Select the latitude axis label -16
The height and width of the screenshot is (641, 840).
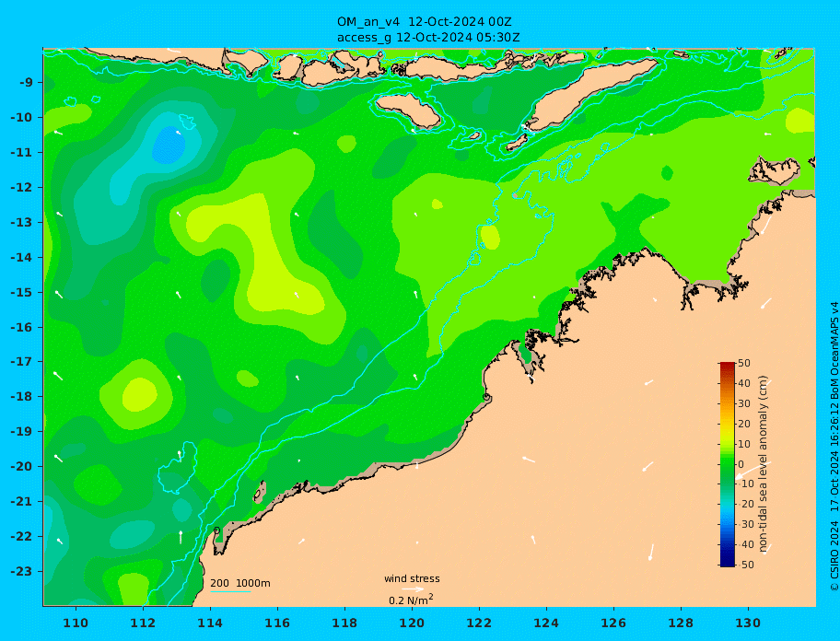(x=21, y=327)
